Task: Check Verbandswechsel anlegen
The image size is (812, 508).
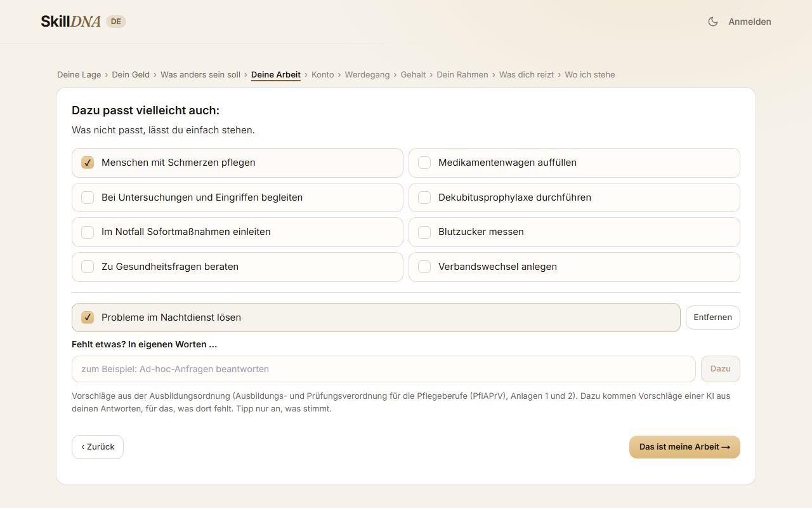Action: click(x=574, y=267)
